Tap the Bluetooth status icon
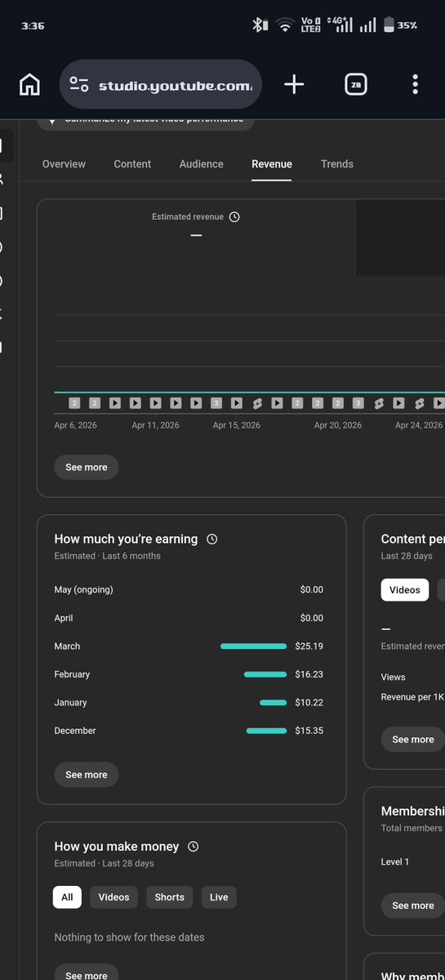The width and height of the screenshot is (445, 980). 260,25
